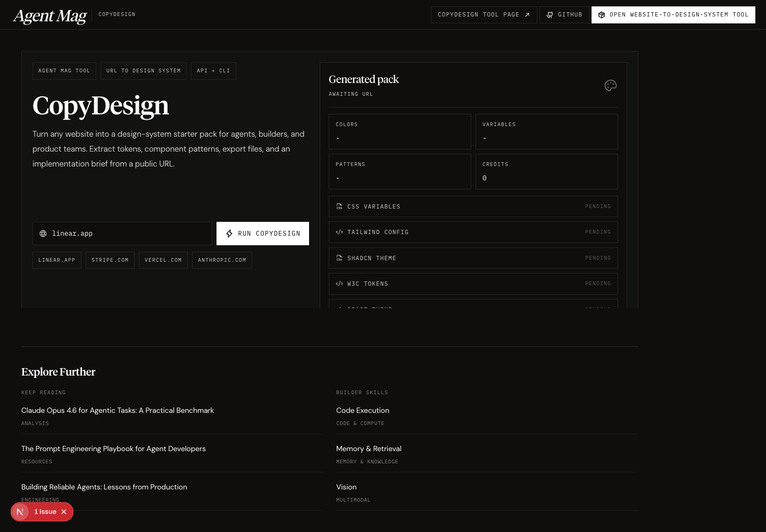The image size is (766, 532).
Task: Click the Tailwind Config code icon
Action: pyautogui.click(x=339, y=232)
